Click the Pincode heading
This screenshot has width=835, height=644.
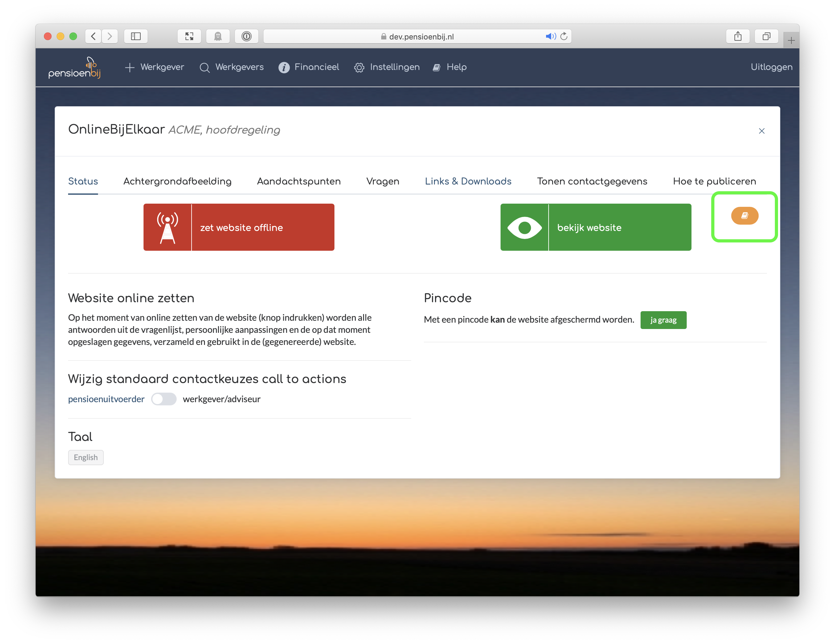pyautogui.click(x=447, y=298)
